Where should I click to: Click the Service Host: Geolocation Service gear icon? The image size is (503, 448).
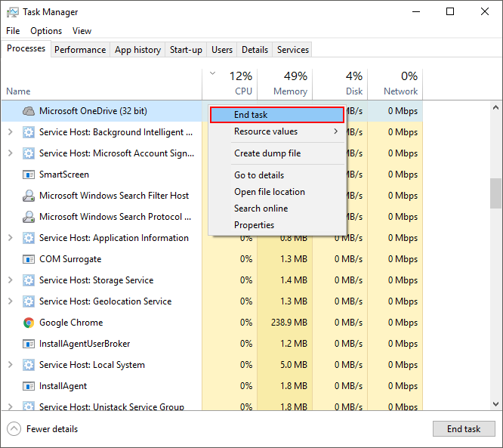(29, 301)
